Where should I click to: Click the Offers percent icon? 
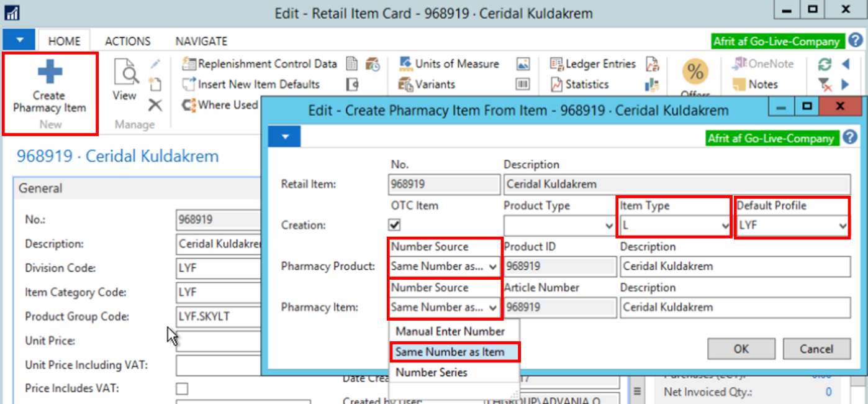(x=695, y=73)
